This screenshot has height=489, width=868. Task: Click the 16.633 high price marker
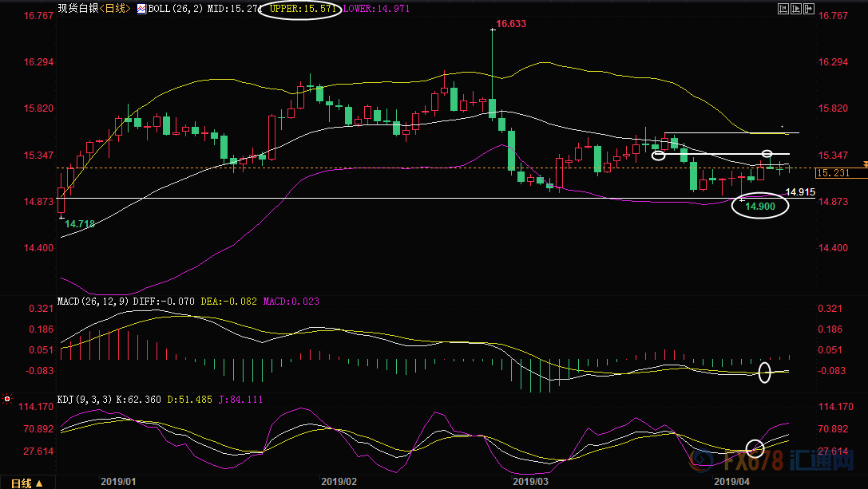tap(511, 25)
